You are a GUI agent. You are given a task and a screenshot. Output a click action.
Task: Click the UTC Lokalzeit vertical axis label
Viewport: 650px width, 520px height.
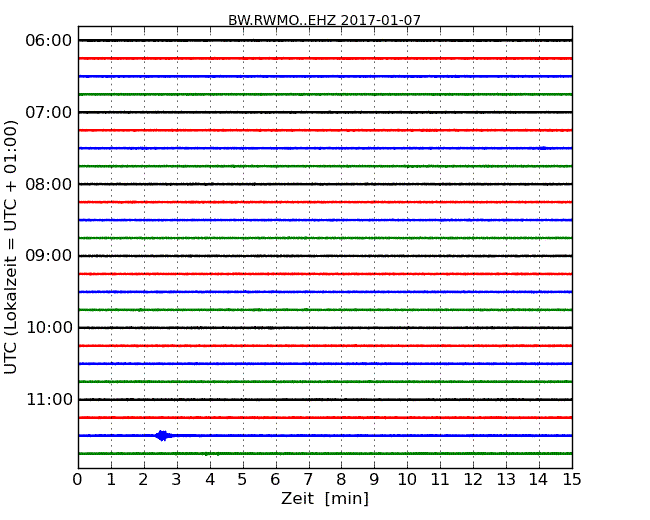[11, 247]
